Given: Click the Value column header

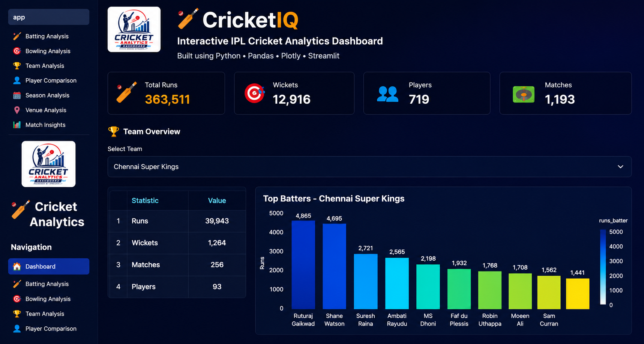Looking at the screenshot, I should pyautogui.click(x=217, y=201).
